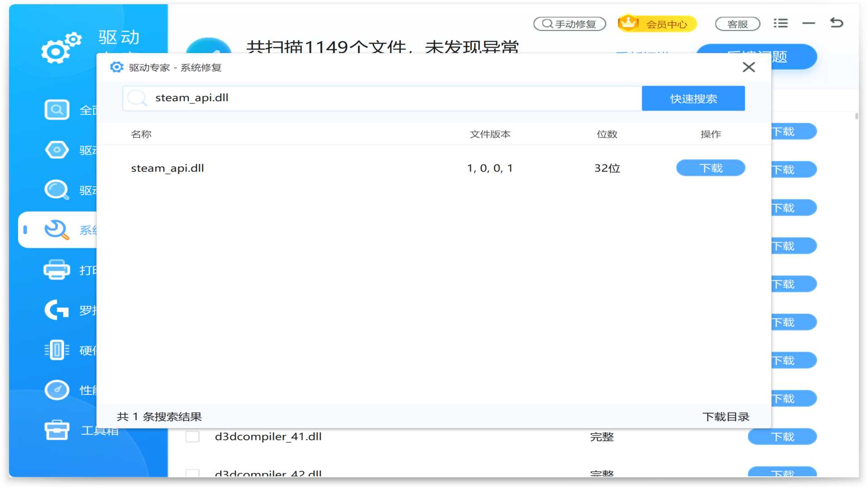The image size is (868, 488).
Task: Click the full scan sidebar icon
Action: pos(57,110)
